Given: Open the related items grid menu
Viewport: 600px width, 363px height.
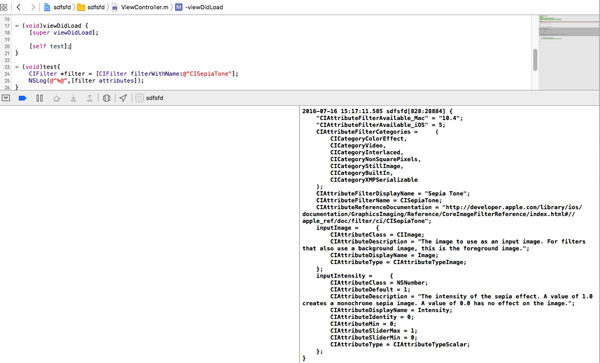Looking at the screenshot, I should pos(3,7).
